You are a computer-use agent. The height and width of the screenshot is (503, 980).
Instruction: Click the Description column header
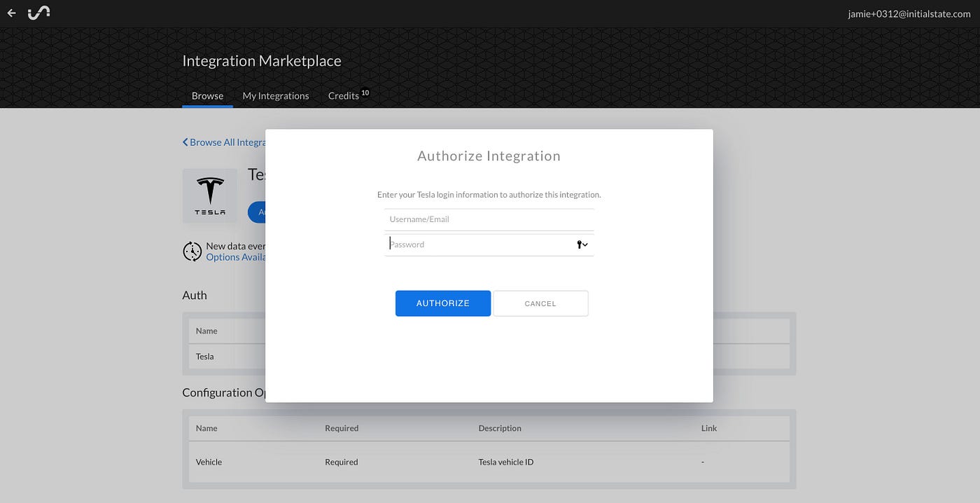coord(500,428)
